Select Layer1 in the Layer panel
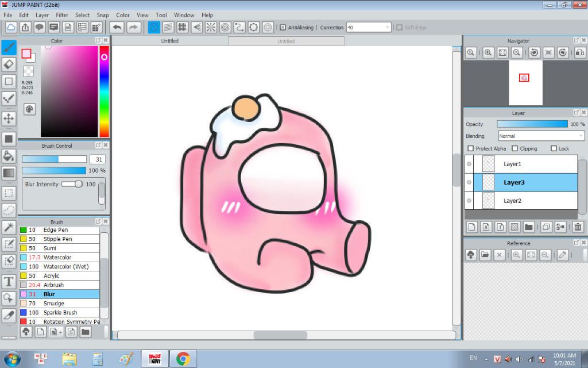The image size is (588, 368). pyautogui.click(x=525, y=164)
